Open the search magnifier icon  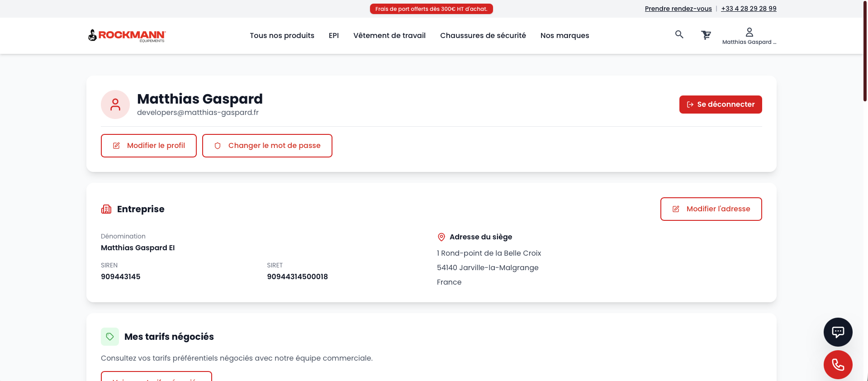(x=679, y=34)
